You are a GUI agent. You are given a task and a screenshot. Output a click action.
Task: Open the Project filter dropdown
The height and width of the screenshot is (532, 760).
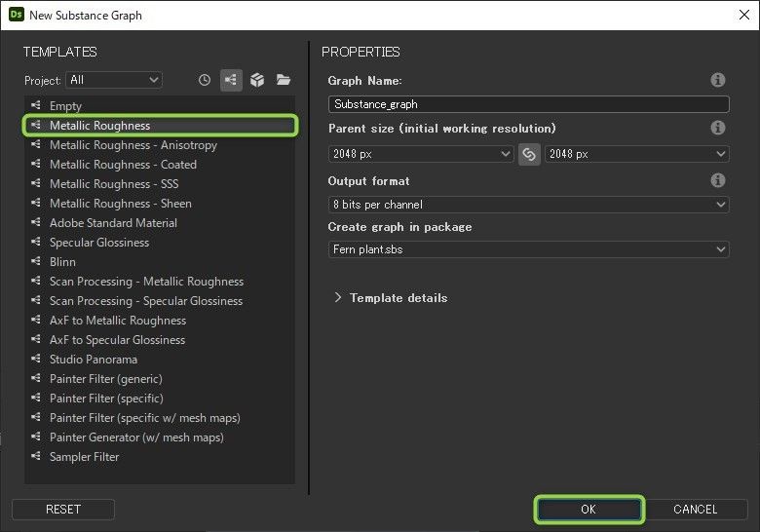click(114, 80)
